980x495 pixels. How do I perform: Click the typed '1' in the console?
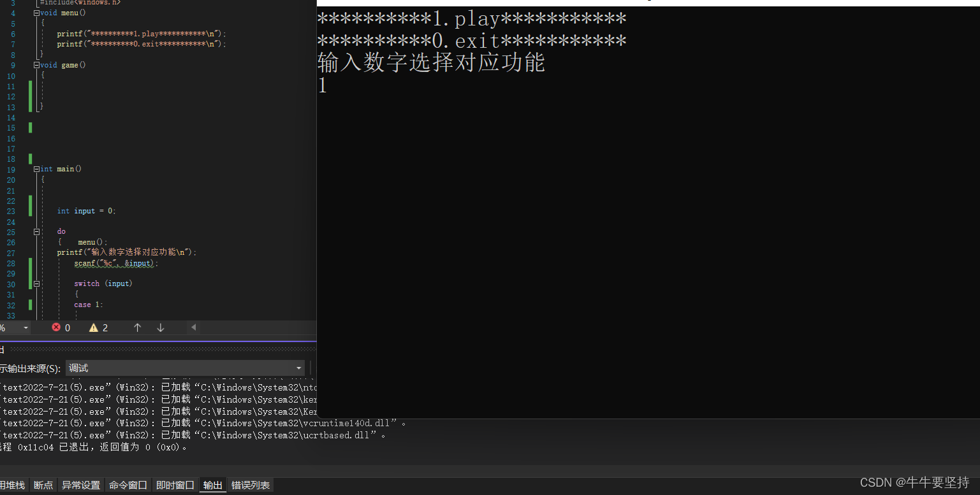pyautogui.click(x=323, y=85)
